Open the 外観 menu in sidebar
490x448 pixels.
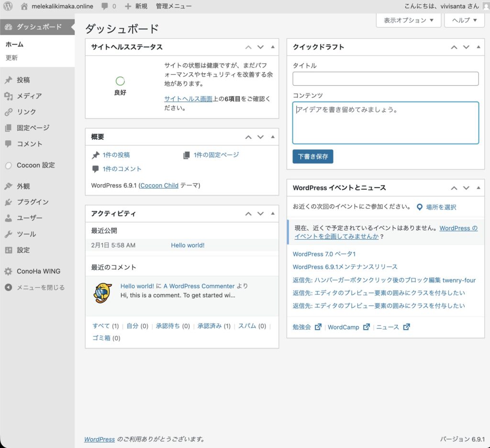click(23, 186)
